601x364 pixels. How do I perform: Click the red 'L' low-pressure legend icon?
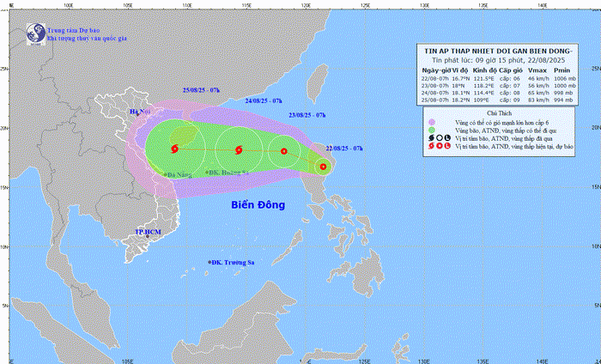point(447,146)
